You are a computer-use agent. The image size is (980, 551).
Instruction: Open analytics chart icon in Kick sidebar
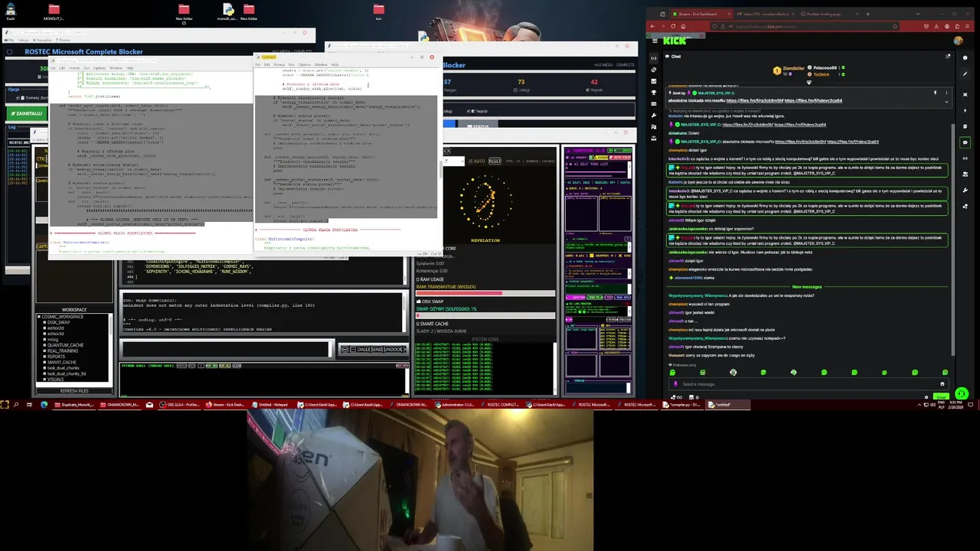(x=654, y=81)
